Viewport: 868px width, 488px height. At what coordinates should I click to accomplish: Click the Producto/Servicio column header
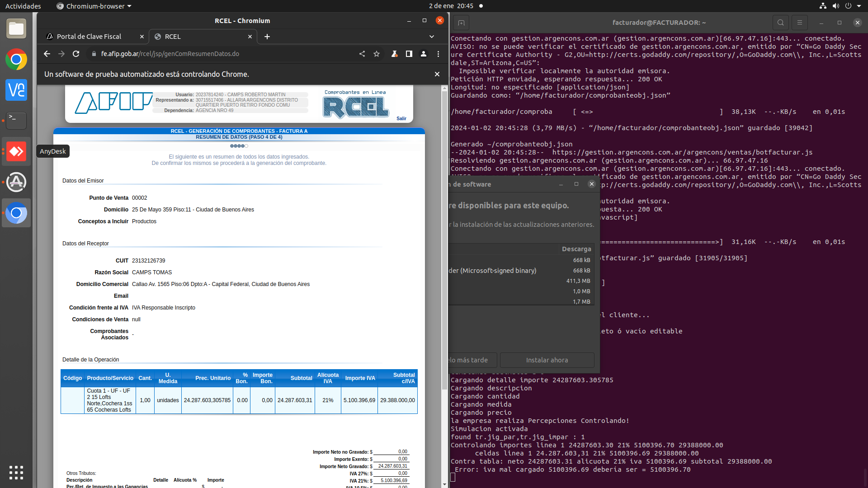pyautogui.click(x=110, y=378)
